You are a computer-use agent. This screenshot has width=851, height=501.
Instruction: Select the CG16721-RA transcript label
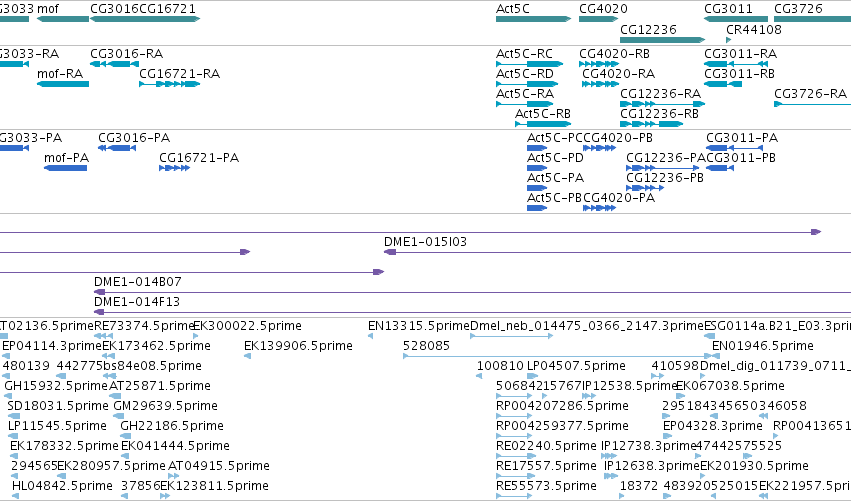click(180, 74)
